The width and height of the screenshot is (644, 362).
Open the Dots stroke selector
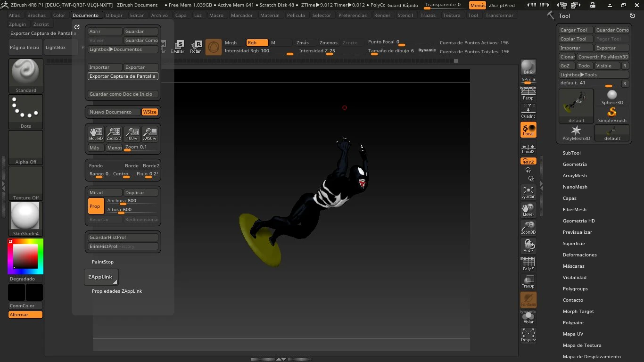pos(25,112)
